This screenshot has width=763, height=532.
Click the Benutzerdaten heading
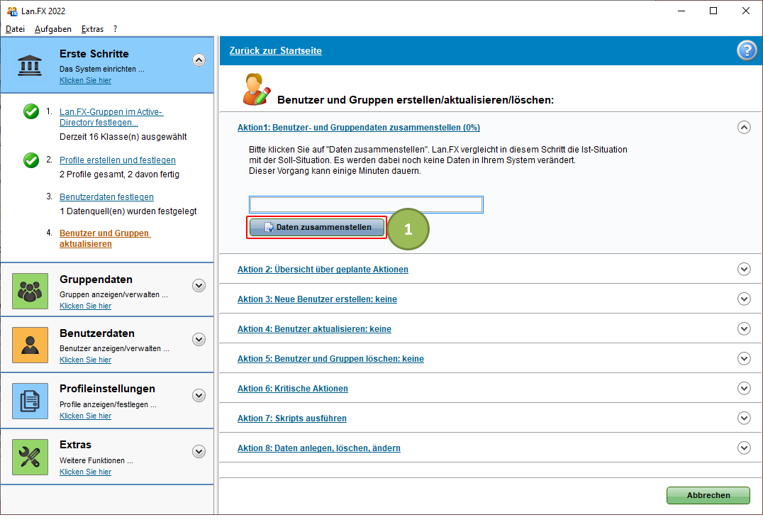click(97, 333)
